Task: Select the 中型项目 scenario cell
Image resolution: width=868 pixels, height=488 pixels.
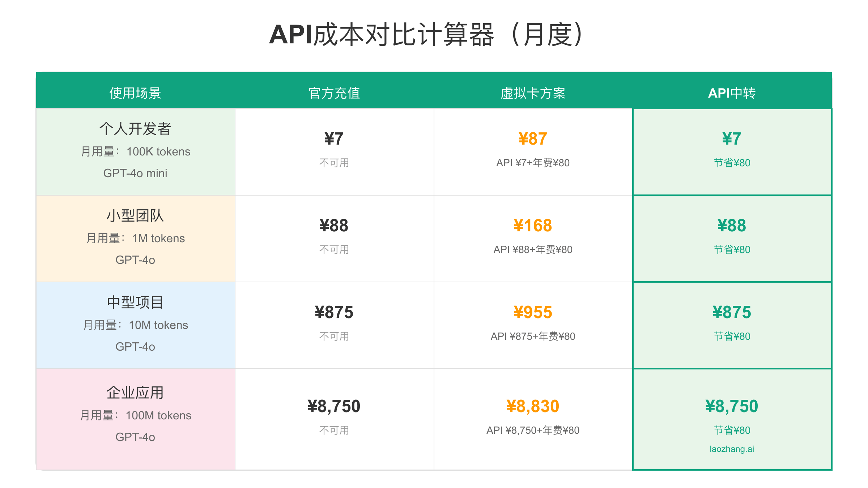Action: pos(135,303)
